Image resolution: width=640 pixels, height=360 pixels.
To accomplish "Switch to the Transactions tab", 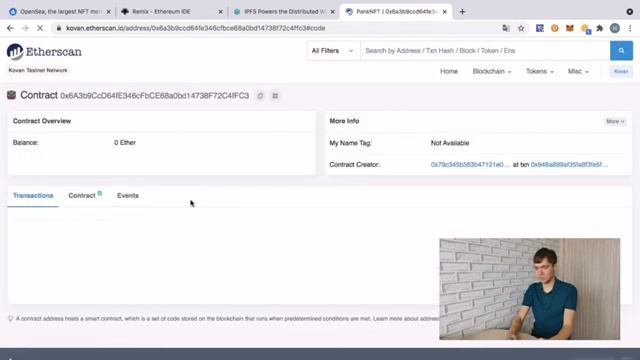I will [x=33, y=196].
